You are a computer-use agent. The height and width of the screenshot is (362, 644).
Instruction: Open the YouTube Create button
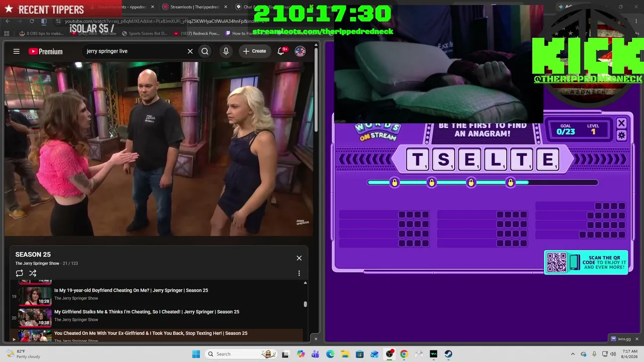pos(254,51)
